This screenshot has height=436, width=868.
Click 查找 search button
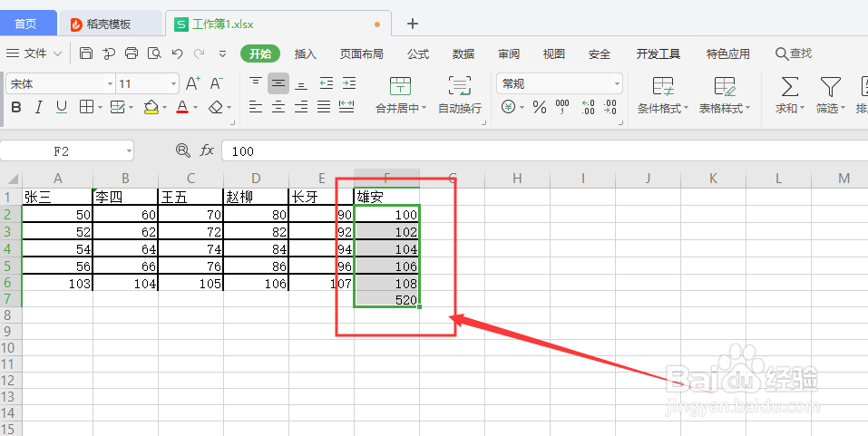794,53
